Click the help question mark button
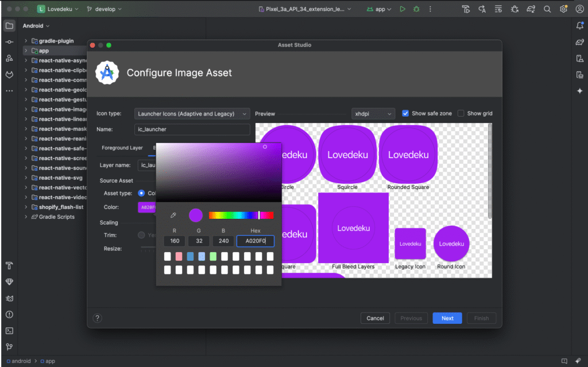 click(98, 318)
